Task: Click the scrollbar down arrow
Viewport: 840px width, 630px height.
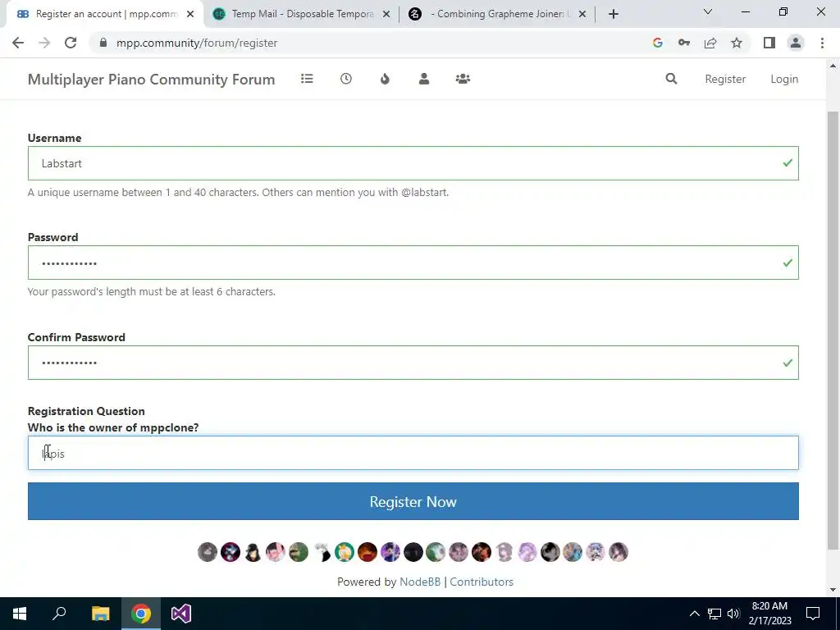Action: click(x=833, y=591)
